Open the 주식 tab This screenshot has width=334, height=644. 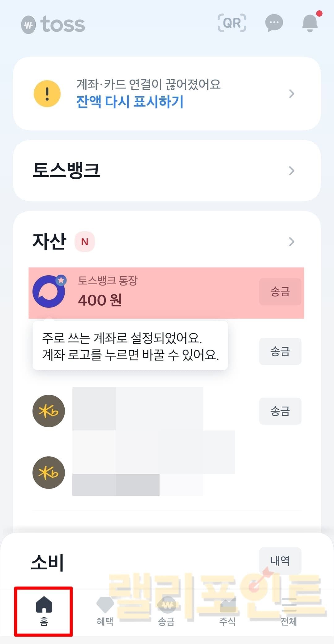228,611
